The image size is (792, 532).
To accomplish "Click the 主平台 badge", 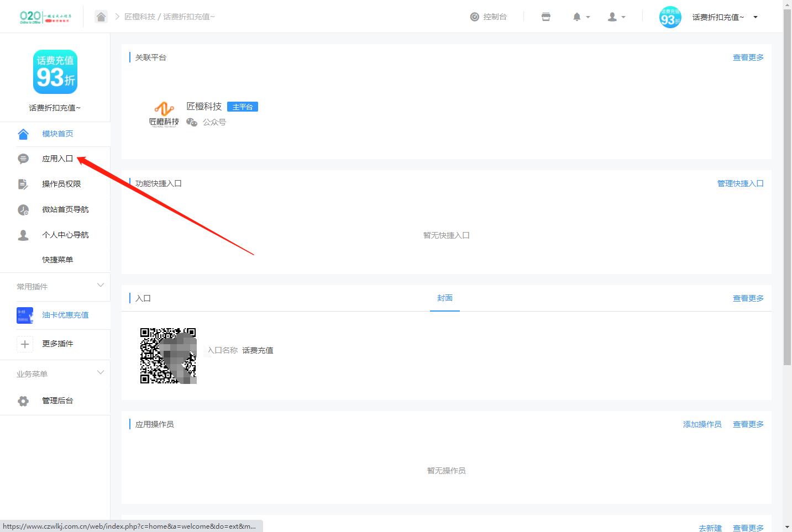I will [x=243, y=107].
